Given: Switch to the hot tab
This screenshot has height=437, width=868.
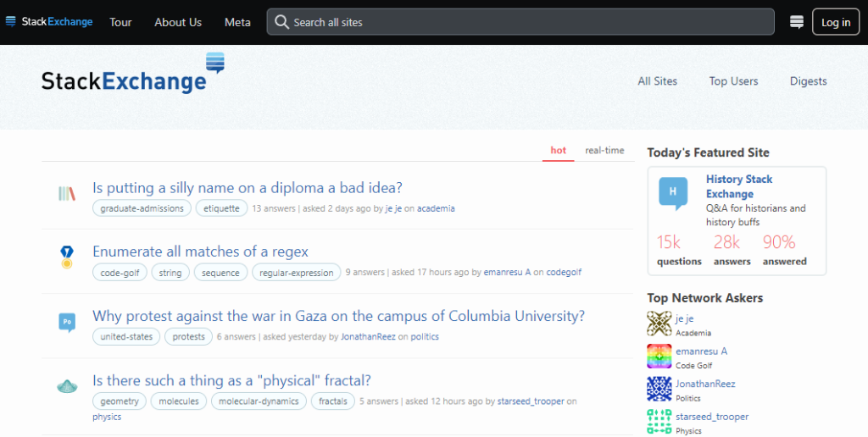Looking at the screenshot, I should click(x=558, y=150).
